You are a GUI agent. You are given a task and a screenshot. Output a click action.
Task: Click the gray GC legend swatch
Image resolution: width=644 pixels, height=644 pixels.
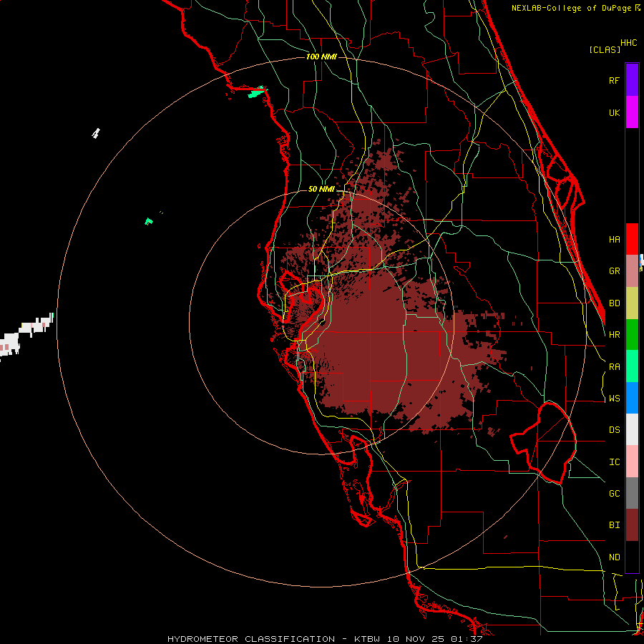coord(632,493)
